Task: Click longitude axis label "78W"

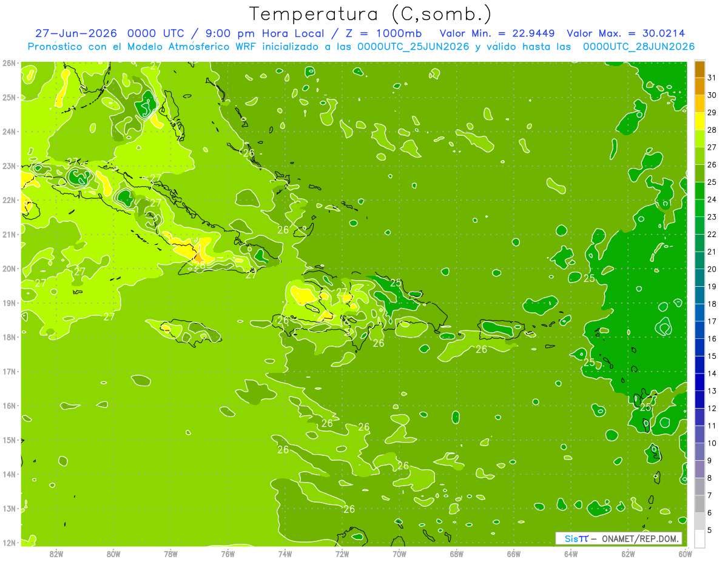Action: (170, 554)
